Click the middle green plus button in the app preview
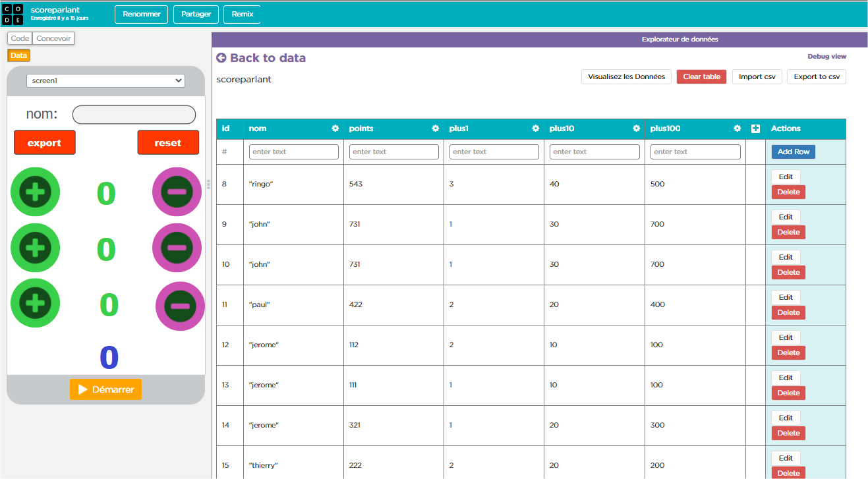The image size is (868, 479). (x=35, y=248)
